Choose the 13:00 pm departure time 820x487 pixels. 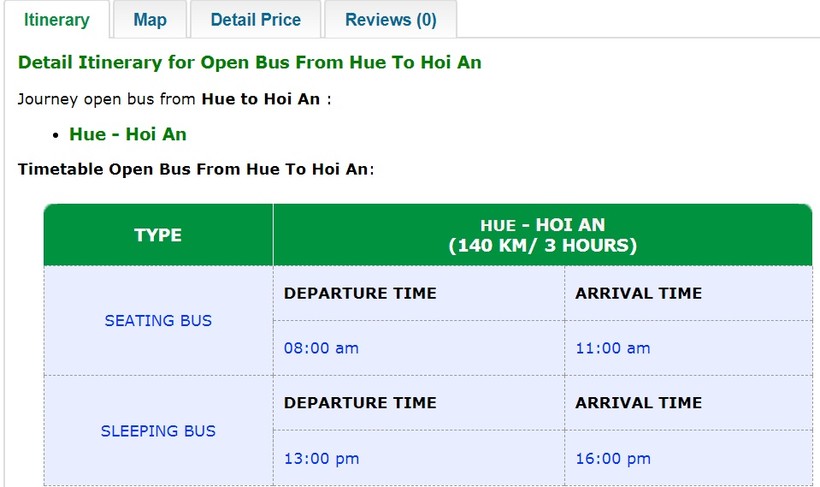[x=321, y=458]
